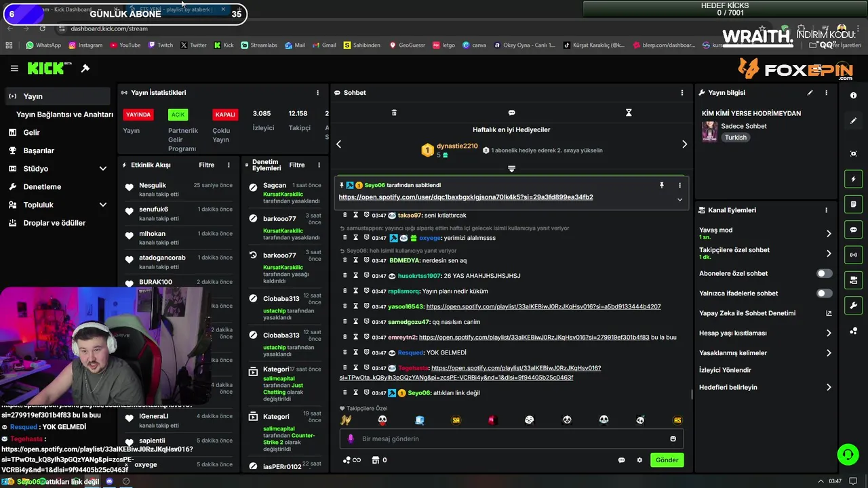Viewport: 868px width, 488px height.
Task: Open the hamburger navigation menu
Action: pos(14,68)
